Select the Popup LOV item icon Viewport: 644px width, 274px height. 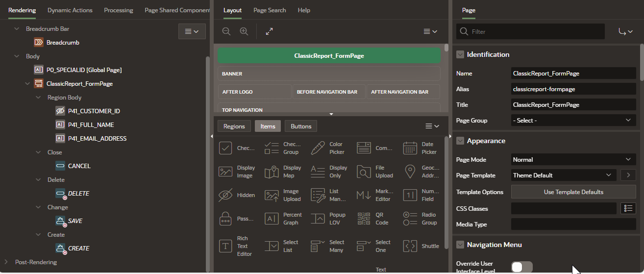(x=318, y=219)
